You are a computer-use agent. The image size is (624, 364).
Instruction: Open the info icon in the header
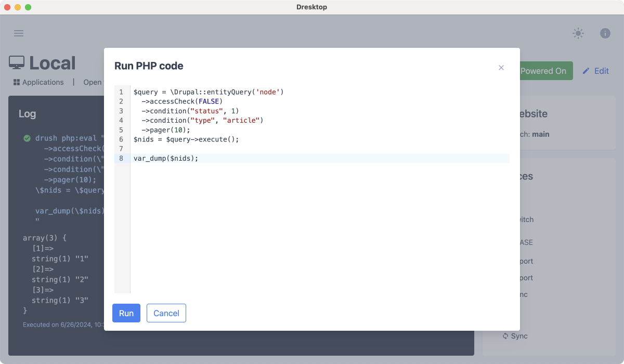(605, 33)
